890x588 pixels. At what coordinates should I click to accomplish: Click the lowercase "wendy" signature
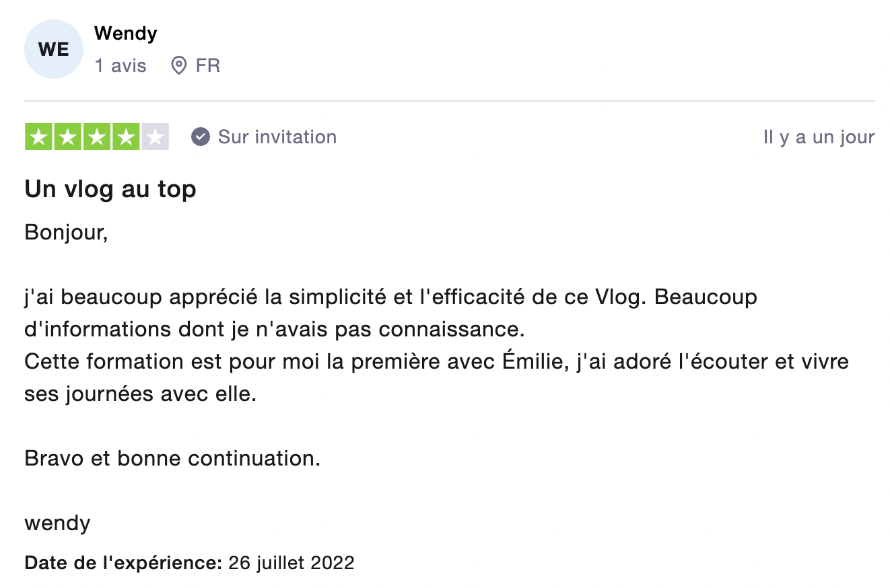click(x=57, y=523)
